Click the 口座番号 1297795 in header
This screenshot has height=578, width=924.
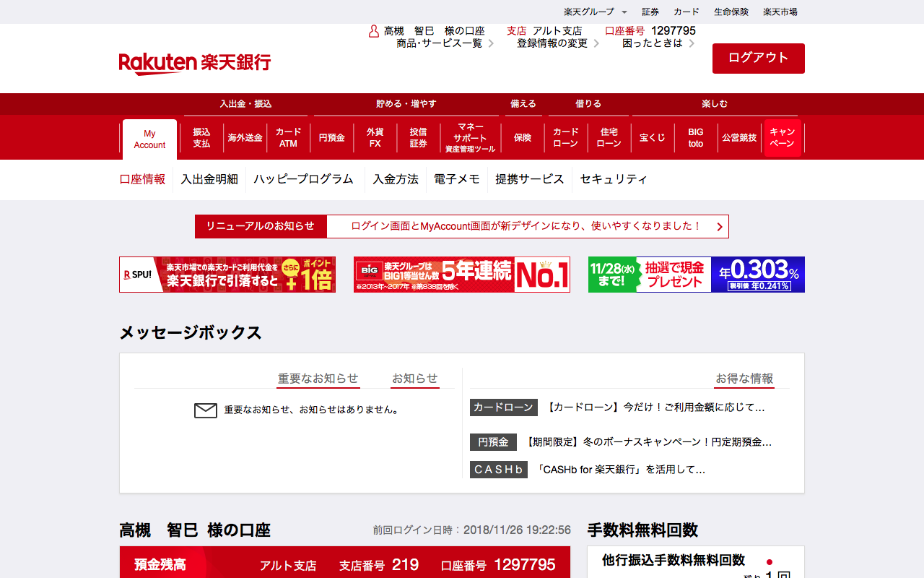coord(650,31)
